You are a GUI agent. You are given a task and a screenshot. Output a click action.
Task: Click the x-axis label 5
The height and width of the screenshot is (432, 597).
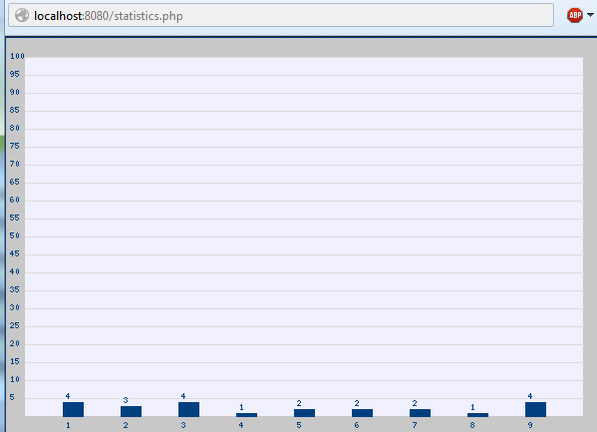[299, 425]
